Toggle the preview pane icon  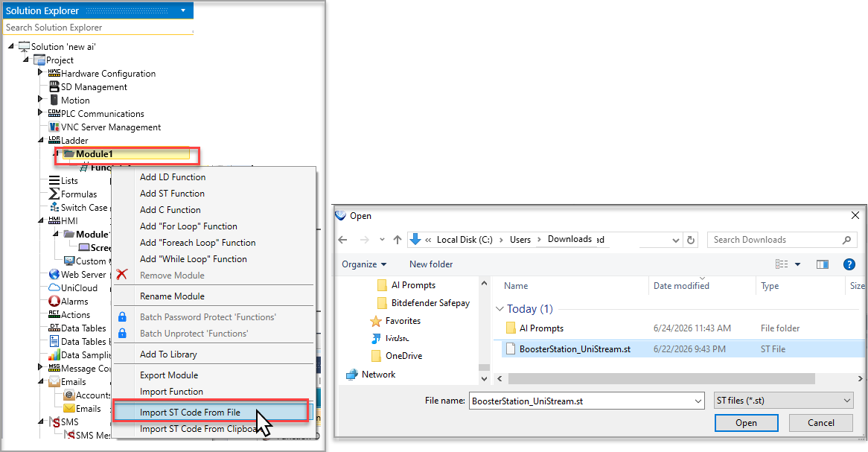coord(823,264)
